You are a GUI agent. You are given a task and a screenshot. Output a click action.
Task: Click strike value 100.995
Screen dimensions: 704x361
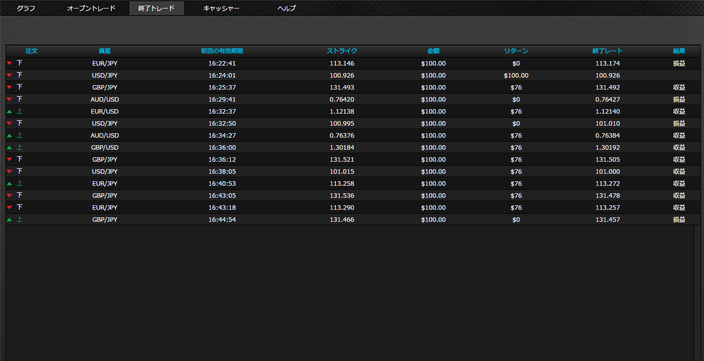tap(342, 123)
